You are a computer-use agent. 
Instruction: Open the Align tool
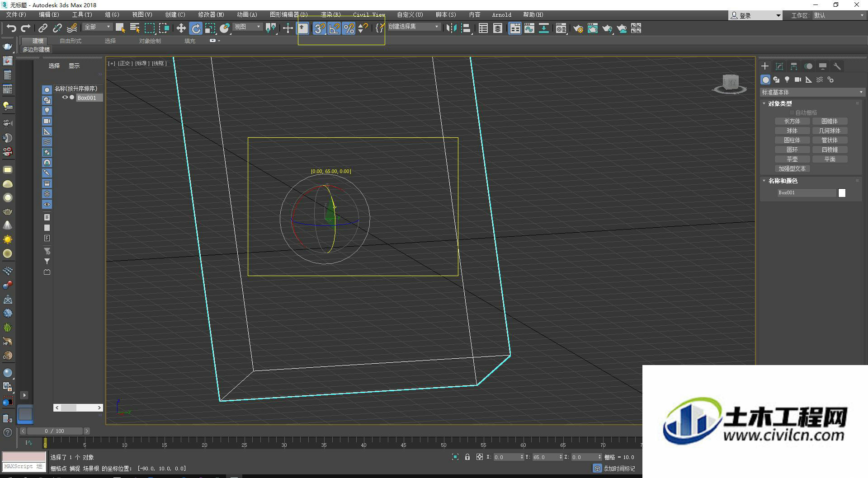[x=466, y=28]
